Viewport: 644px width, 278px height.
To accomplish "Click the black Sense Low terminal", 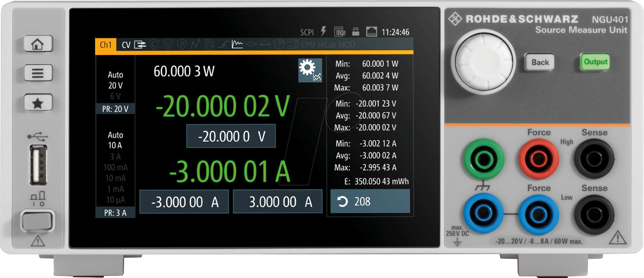I will point(594,214).
